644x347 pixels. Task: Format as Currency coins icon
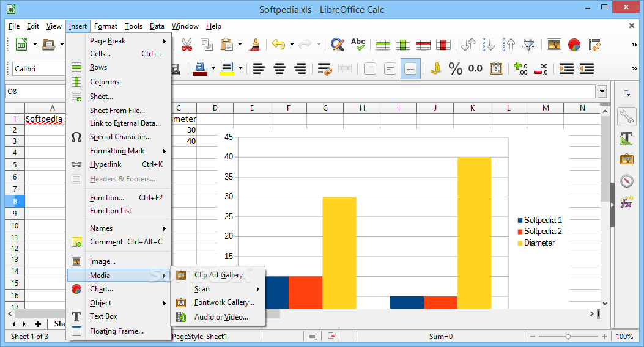435,68
